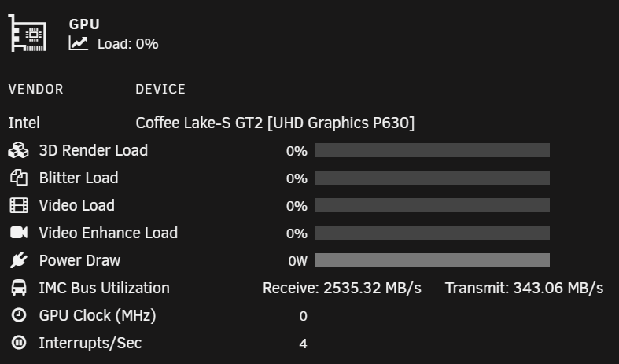Click the Receive 2535.32 MB/s value
Viewport: 619px width, 364px height.
tap(342, 289)
